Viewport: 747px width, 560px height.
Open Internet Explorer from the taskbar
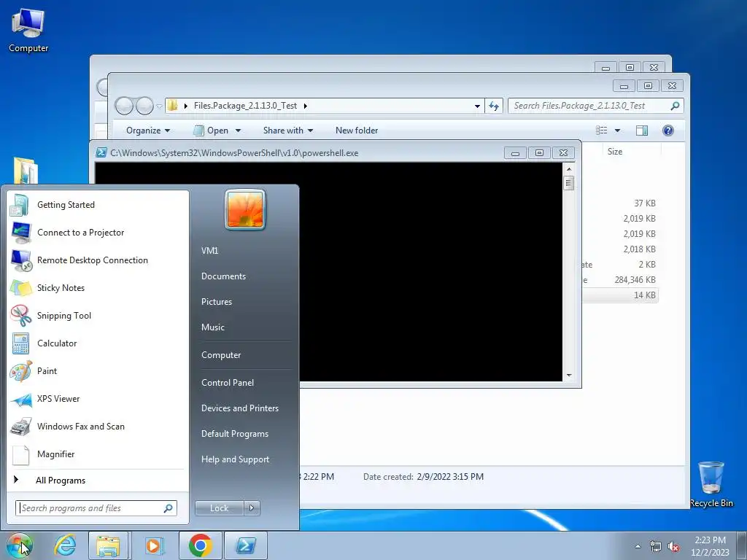pyautogui.click(x=65, y=545)
